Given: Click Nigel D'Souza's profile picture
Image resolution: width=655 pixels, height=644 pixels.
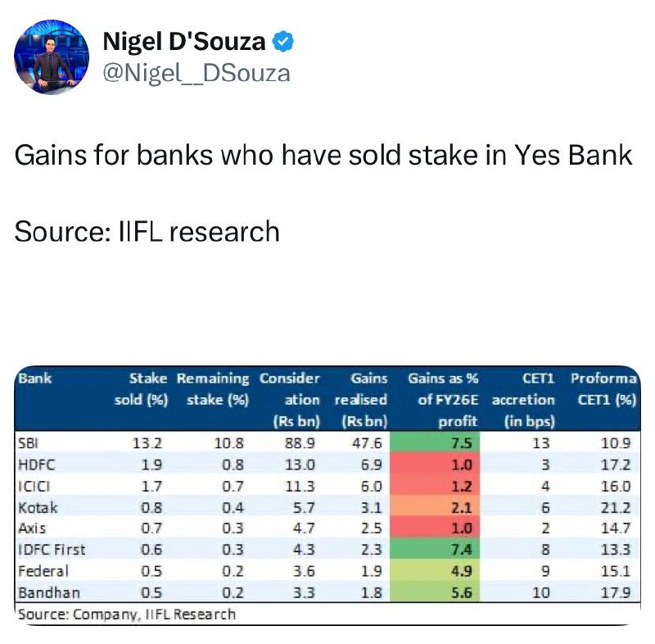Looking at the screenshot, I should point(52,57).
